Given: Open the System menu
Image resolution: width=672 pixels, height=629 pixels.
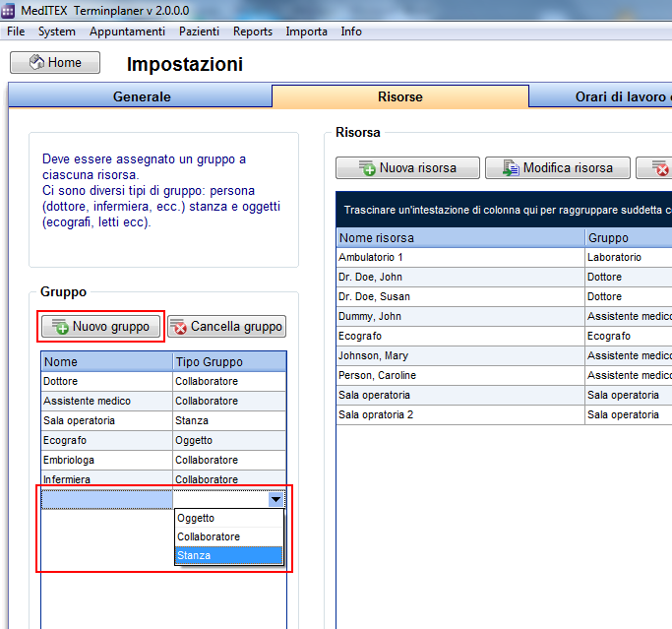Looking at the screenshot, I should pyautogui.click(x=56, y=31).
